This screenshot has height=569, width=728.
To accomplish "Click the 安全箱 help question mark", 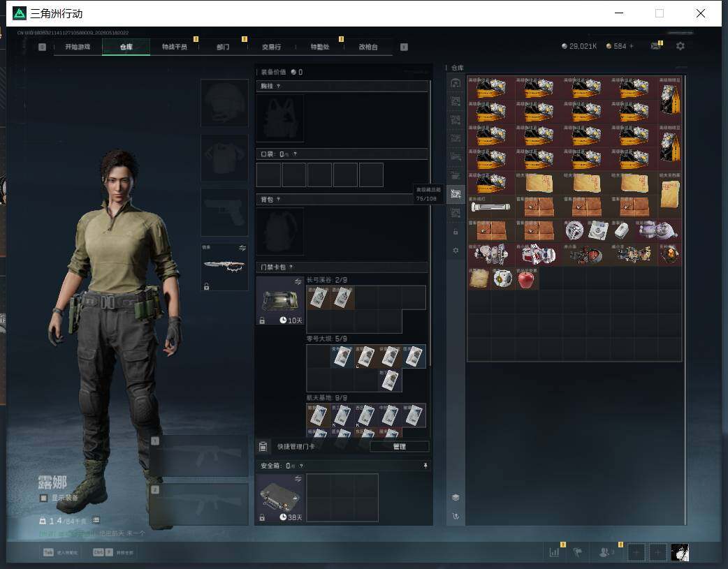I will coord(301,466).
